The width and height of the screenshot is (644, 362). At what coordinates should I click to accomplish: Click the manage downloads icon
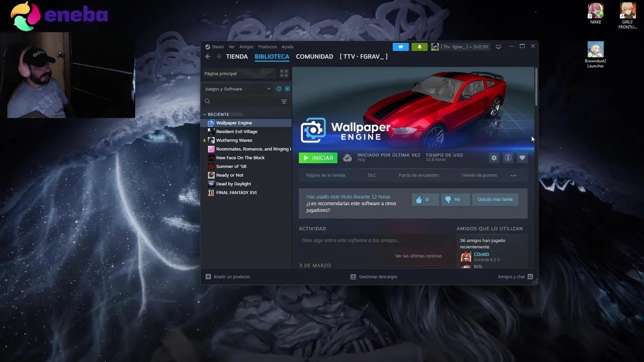(x=353, y=277)
